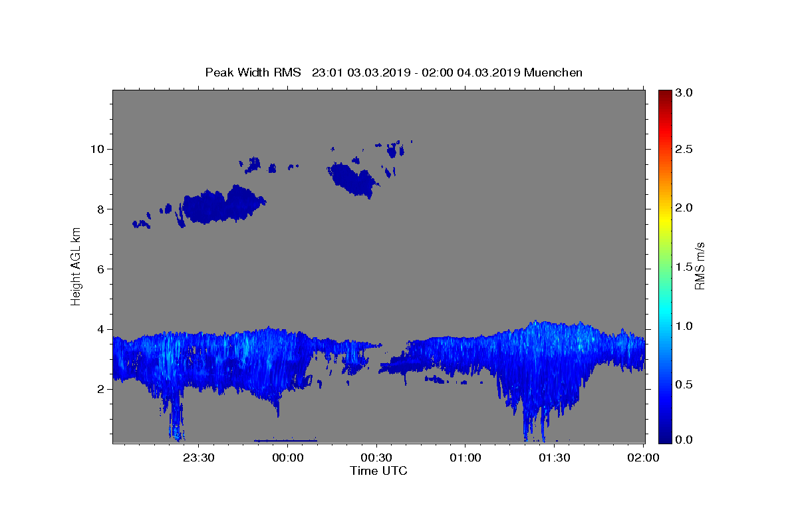Screen dimensions: 798x532
Task: Select the "Time UTC" axis label
Action: coord(378,471)
